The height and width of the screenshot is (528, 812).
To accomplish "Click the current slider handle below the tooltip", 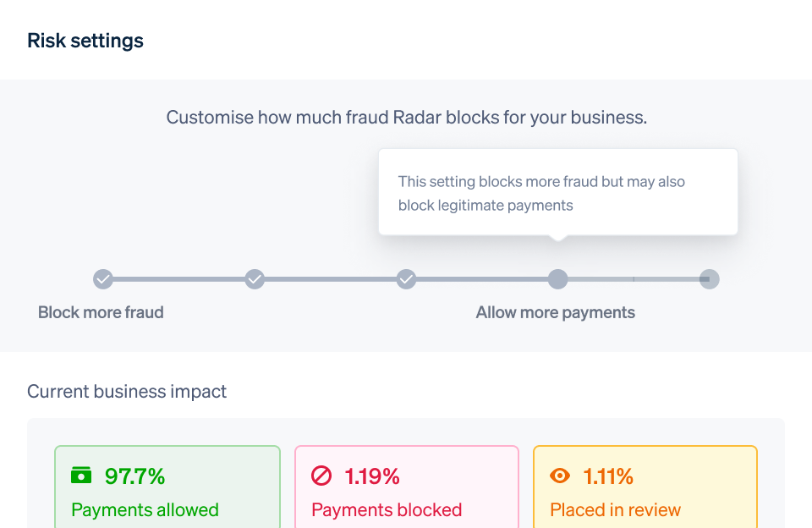I will tap(557, 278).
